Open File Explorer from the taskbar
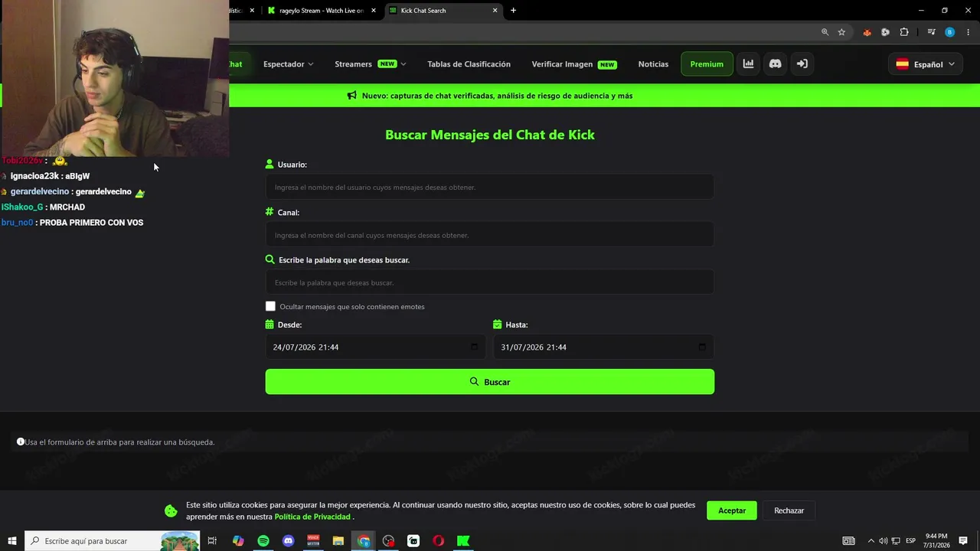 coord(338,541)
